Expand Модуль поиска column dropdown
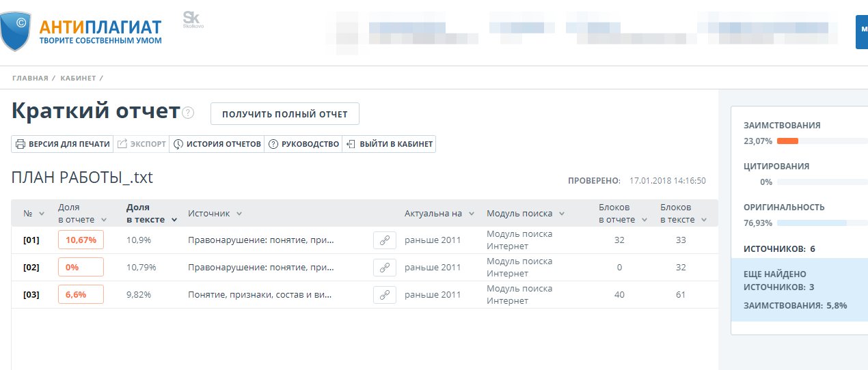868x370 pixels. [x=560, y=214]
